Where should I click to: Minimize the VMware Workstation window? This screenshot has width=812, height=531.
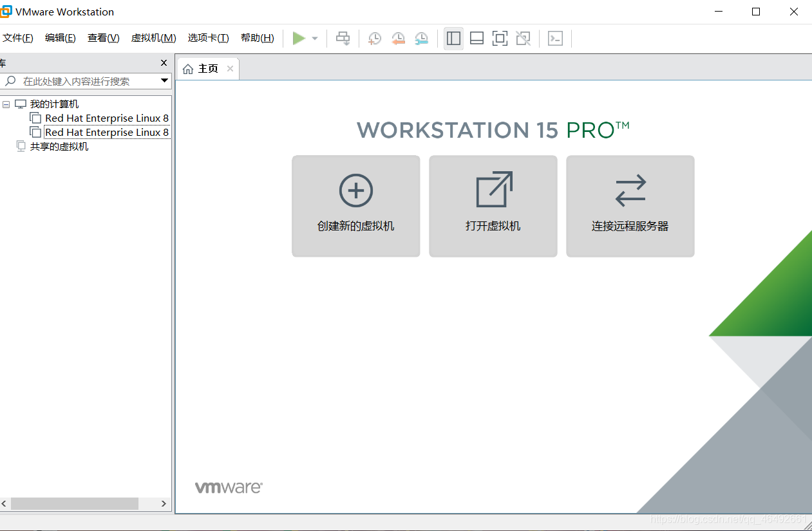tap(719, 12)
